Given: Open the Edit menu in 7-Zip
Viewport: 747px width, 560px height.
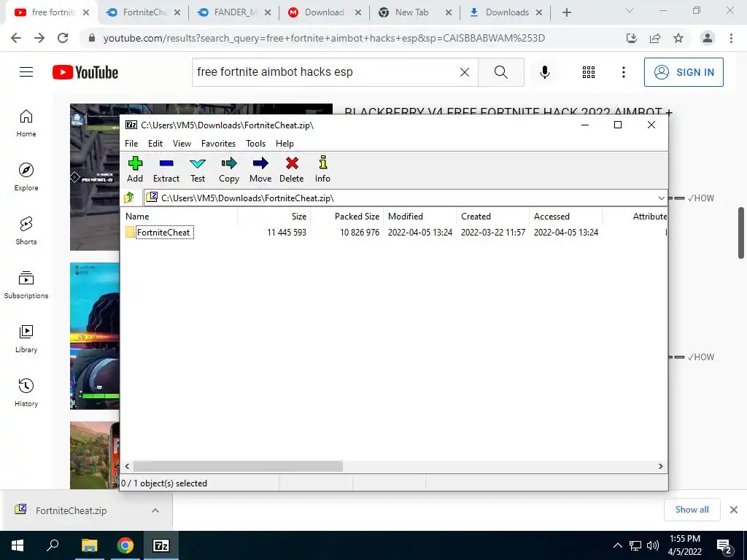Looking at the screenshot, I should coord(155,144).
